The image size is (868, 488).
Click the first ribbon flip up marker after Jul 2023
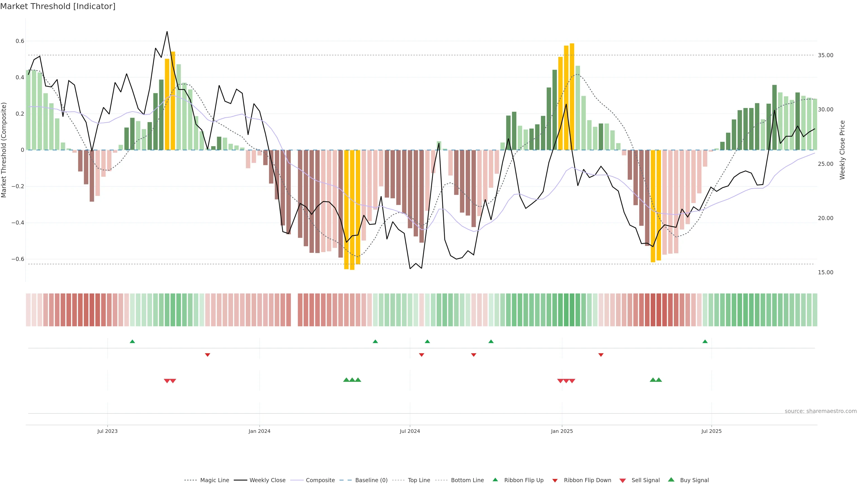click(x=132, y=342)
